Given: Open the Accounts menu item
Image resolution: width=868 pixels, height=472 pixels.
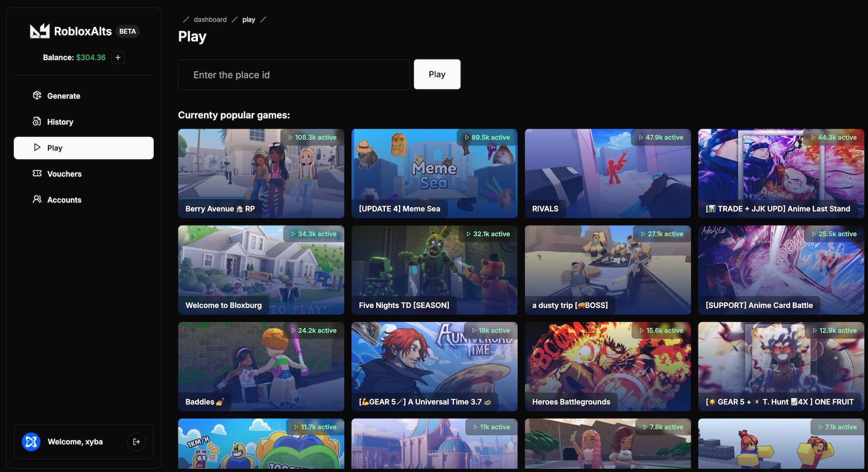Looking at the screenshot, I should pos(84,200).
